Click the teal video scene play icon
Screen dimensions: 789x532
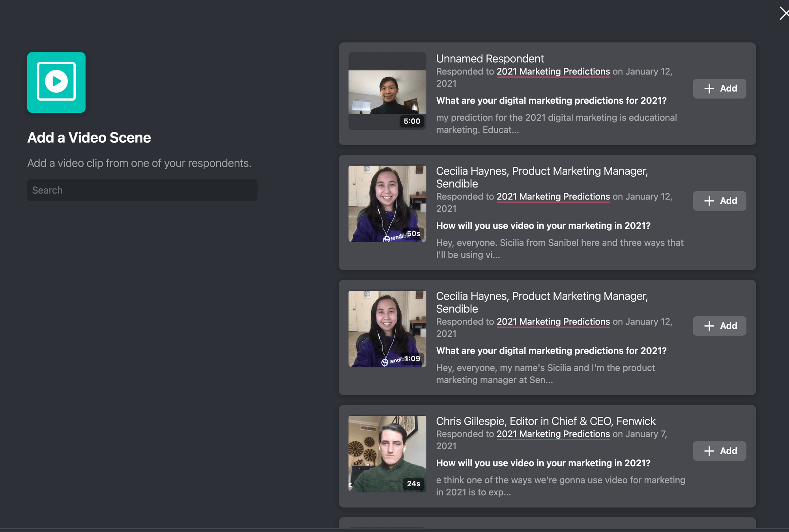coord(56,82)
